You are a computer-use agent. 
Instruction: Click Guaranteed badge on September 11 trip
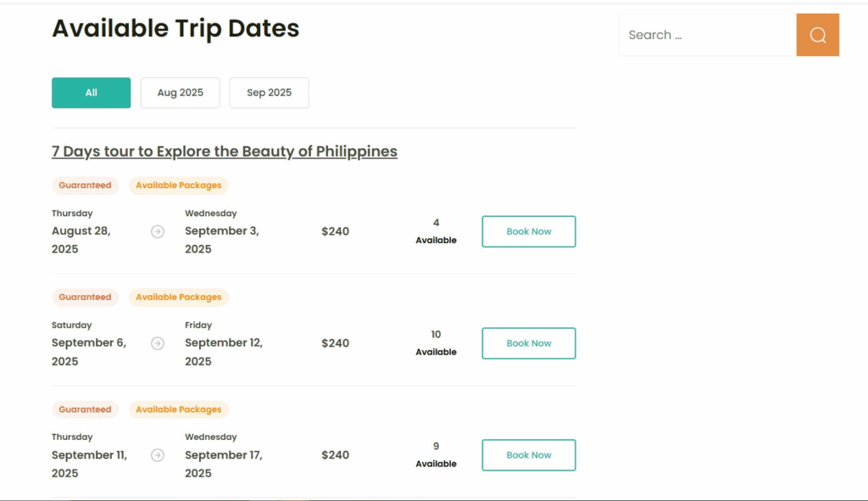(x=85, y=409)
